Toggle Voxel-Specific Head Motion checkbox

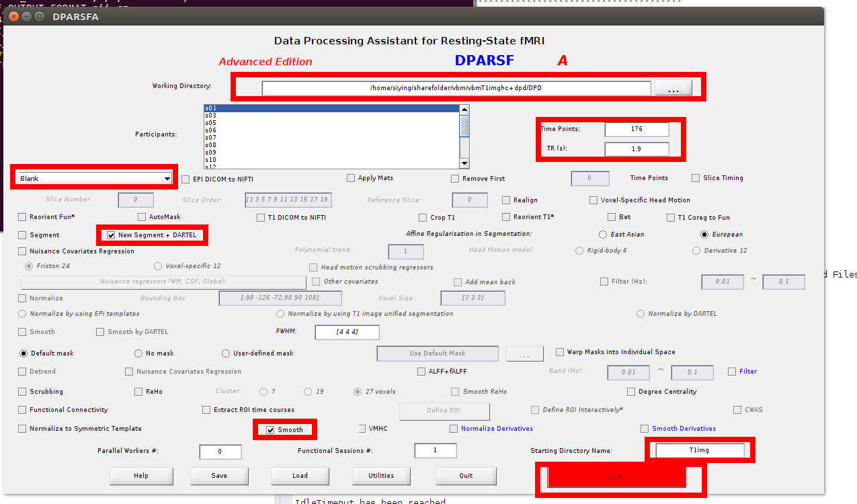[x=594, y=200]
